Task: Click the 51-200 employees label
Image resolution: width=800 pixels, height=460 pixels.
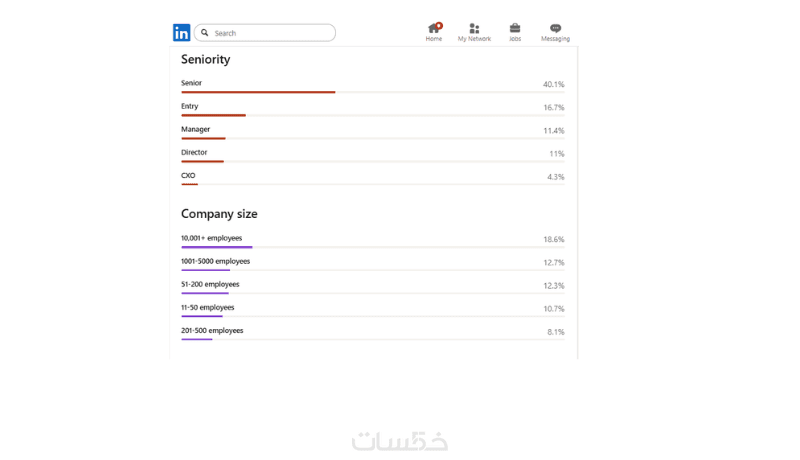Action: coord(210,284)
